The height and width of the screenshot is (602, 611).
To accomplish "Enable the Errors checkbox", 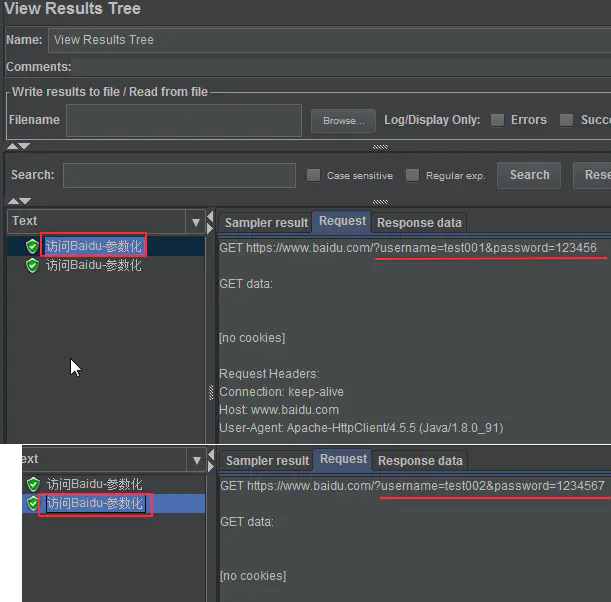I will point(497,120).
